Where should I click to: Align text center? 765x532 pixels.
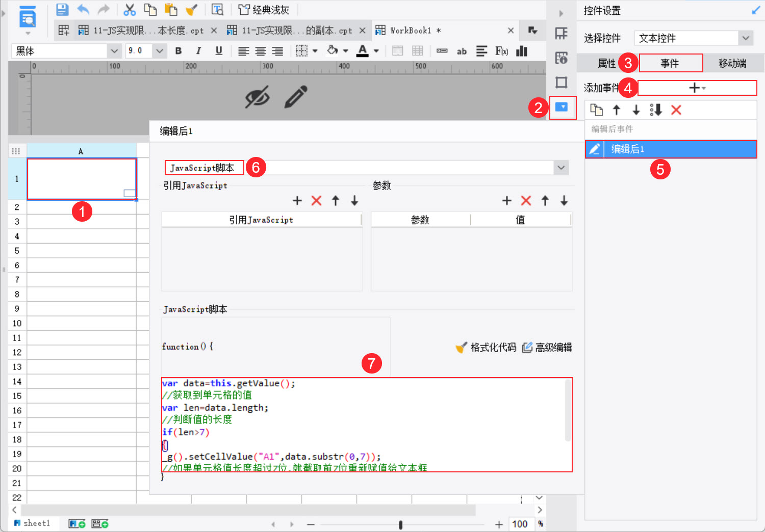click(x=261, y=51)
